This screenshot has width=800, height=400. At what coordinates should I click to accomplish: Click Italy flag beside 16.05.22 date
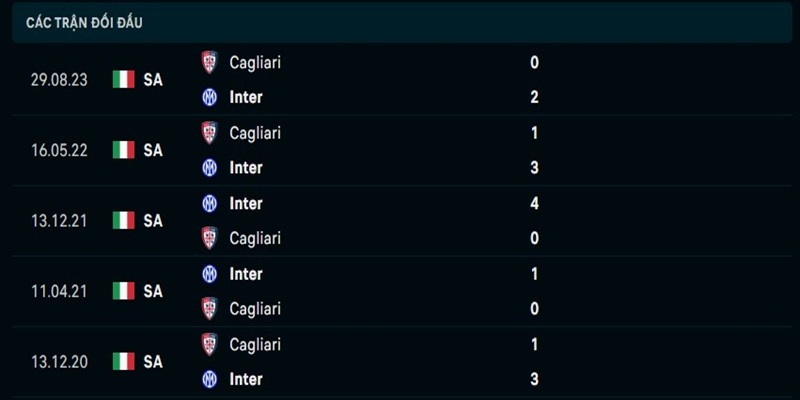pyautogui.click(x=123, y=150)
